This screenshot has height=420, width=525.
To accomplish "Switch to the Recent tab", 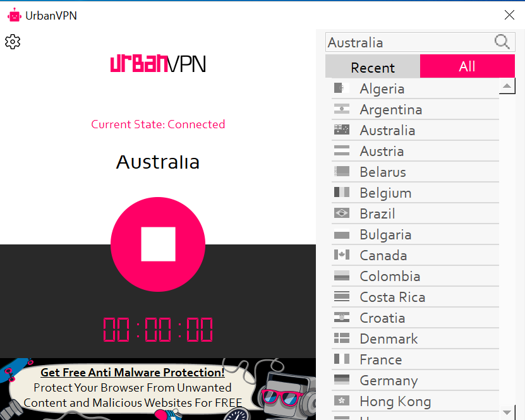I will [373, 66].
